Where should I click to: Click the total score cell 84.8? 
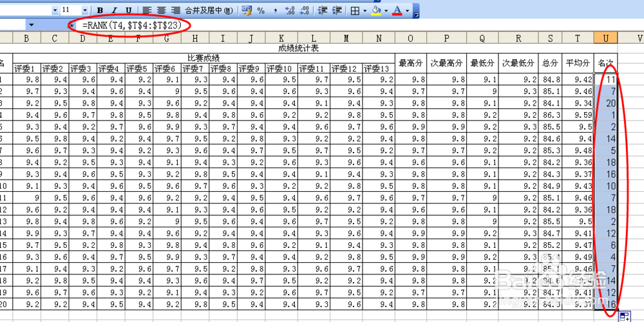click(x=550, y=80)
